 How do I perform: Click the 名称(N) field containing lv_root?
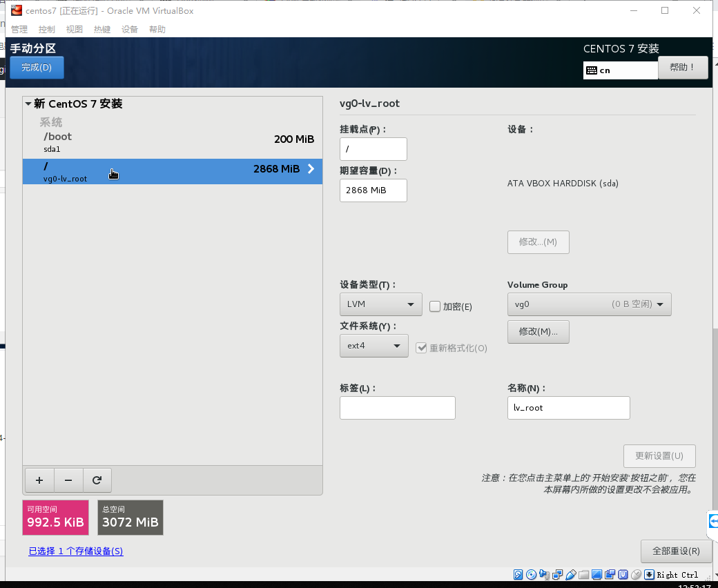point(569,408)
